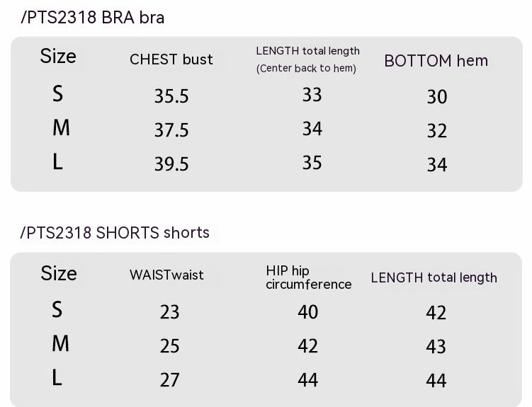Select shorts total length value 43
The image size is (532, 407).
[x=436, y=347]
